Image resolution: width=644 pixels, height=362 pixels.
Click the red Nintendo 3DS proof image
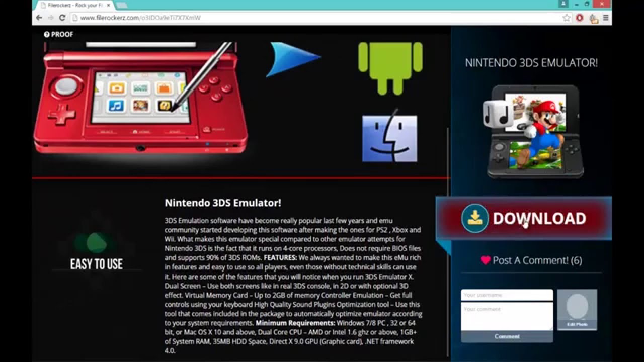click(x=140, y=98)
